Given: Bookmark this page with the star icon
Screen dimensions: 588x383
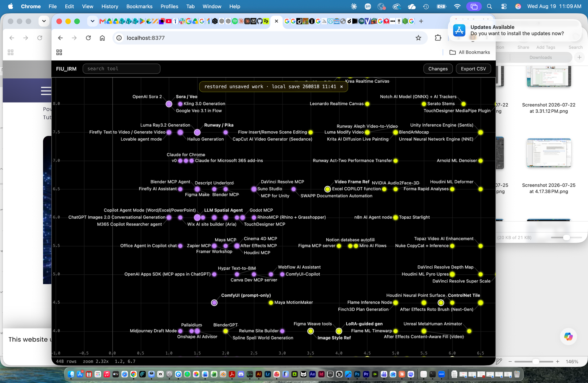Looking at the screenshot, I should pos(418,38).
